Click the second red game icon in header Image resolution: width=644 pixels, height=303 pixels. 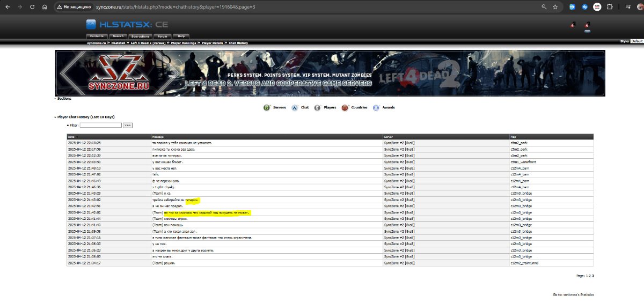tap(587, 25)
